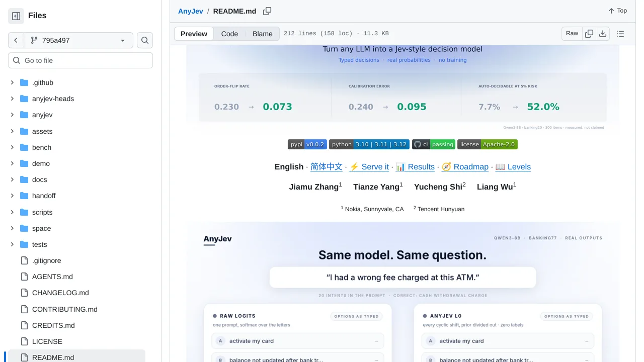Switch to the Blame tab
The image size is (644, 362).
coord(263,34)
